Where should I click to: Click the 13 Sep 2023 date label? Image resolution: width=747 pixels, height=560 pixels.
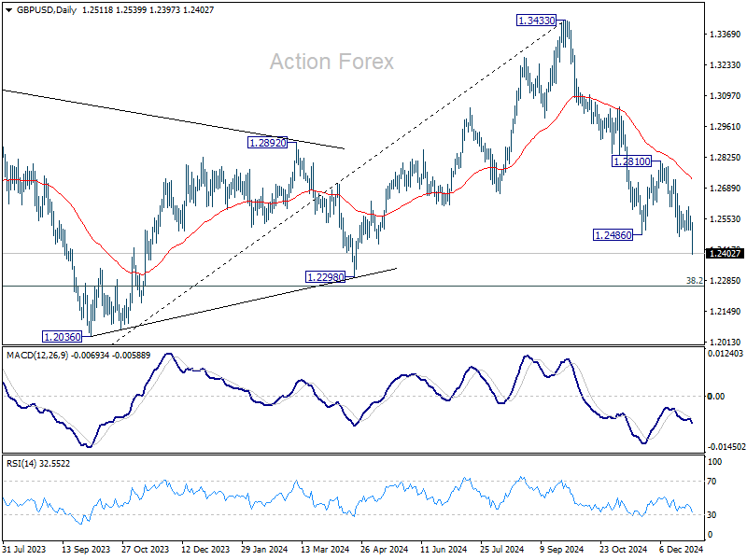(85, 549)
